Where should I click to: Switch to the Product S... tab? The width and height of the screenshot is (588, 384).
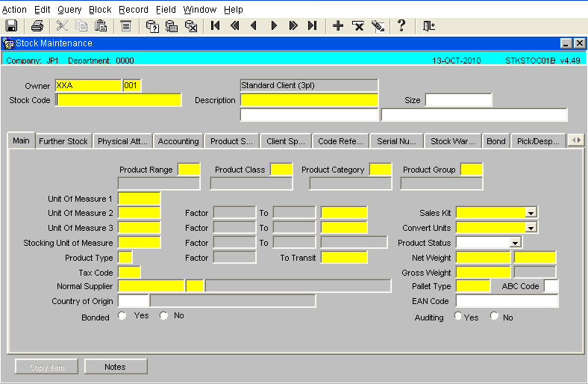(231, 141)
